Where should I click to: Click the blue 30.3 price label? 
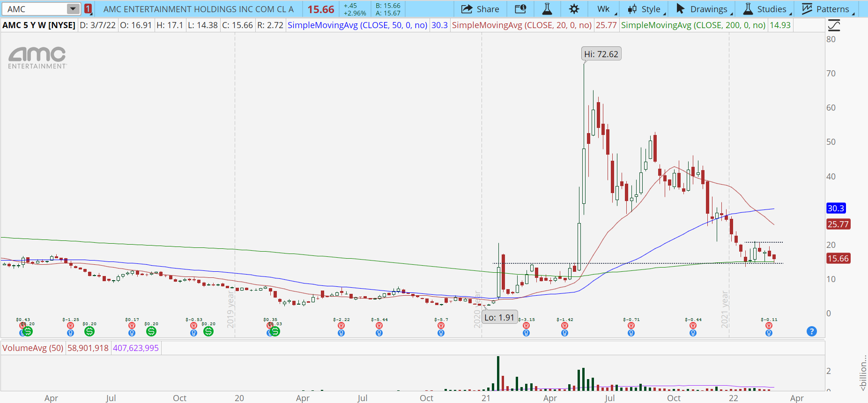pyautogui.click(x=836, y=209)
